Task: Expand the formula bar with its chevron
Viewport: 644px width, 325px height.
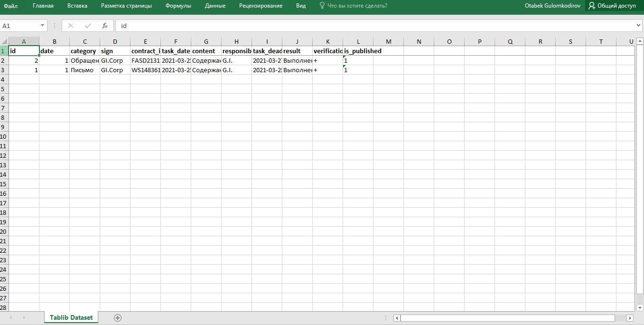Action: 638,26
